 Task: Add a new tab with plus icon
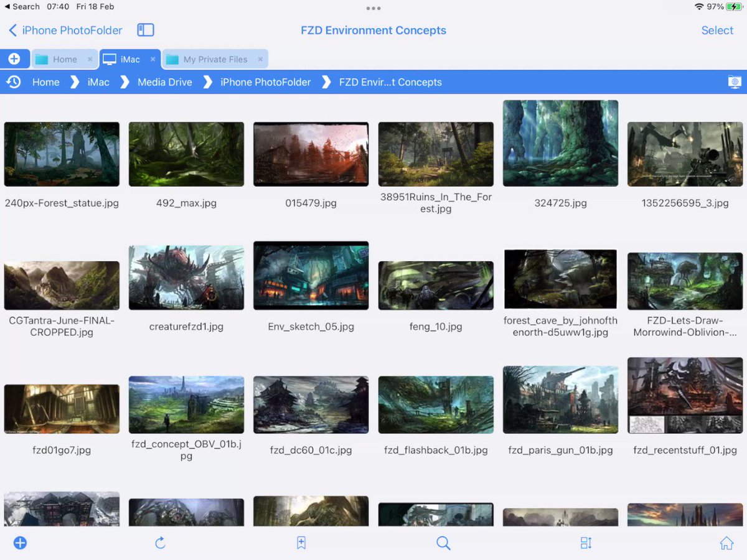coord(14,59)
